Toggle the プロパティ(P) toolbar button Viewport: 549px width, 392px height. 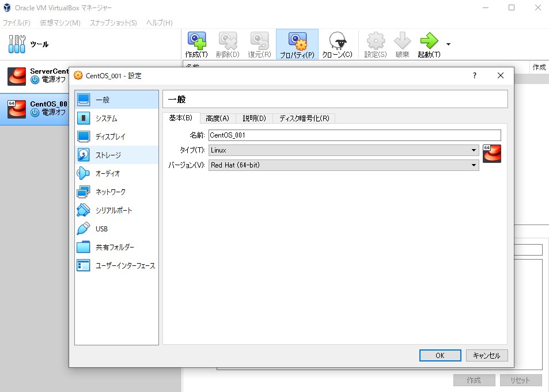click(x=297, y=44)
